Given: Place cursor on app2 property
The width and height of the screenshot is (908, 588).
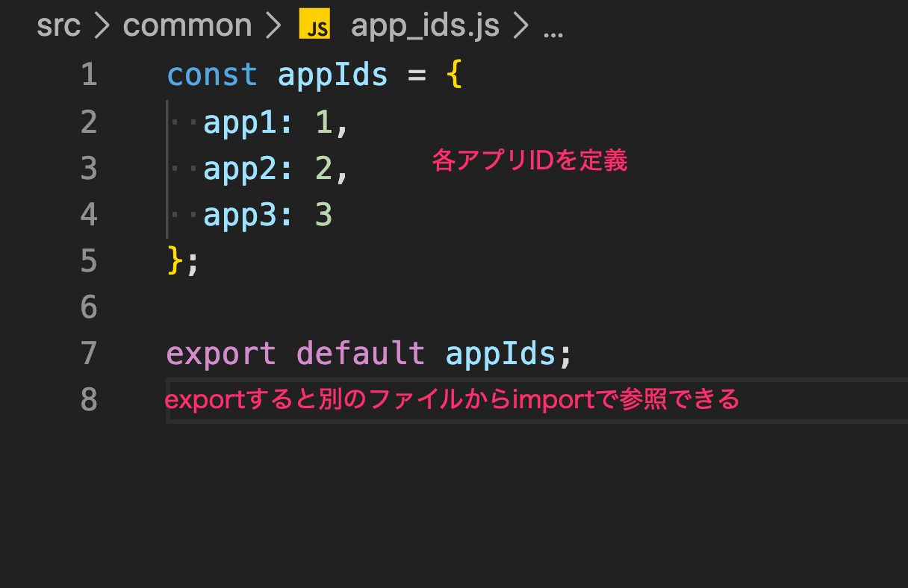Looking at the screenshot, I should coord(240,169).
